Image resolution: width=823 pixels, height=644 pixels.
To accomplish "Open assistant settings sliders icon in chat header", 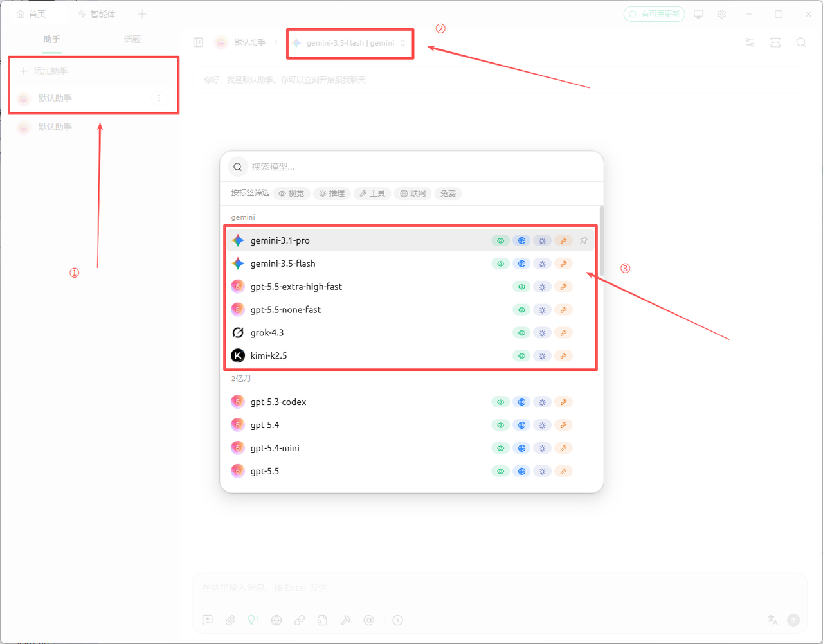I will [750, 42].
